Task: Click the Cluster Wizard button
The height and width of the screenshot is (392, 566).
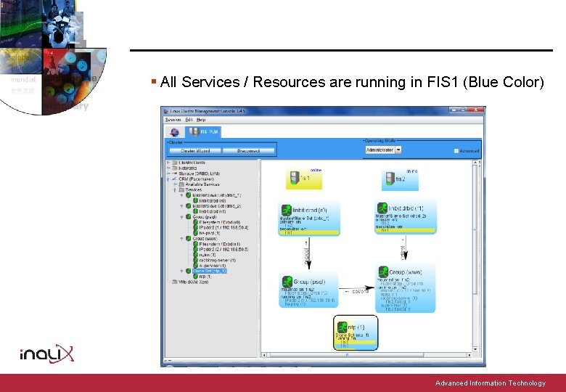Action: (195, 151)
